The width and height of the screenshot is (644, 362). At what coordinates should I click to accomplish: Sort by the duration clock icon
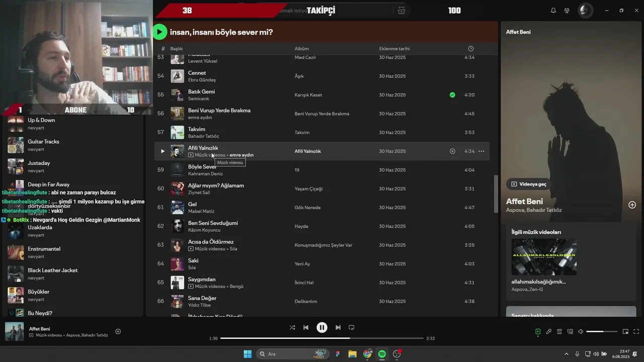pos(471,49)
